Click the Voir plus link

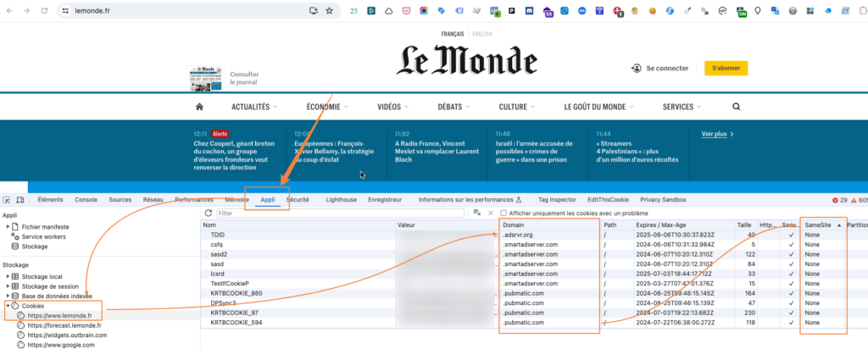tap(717, 134)
